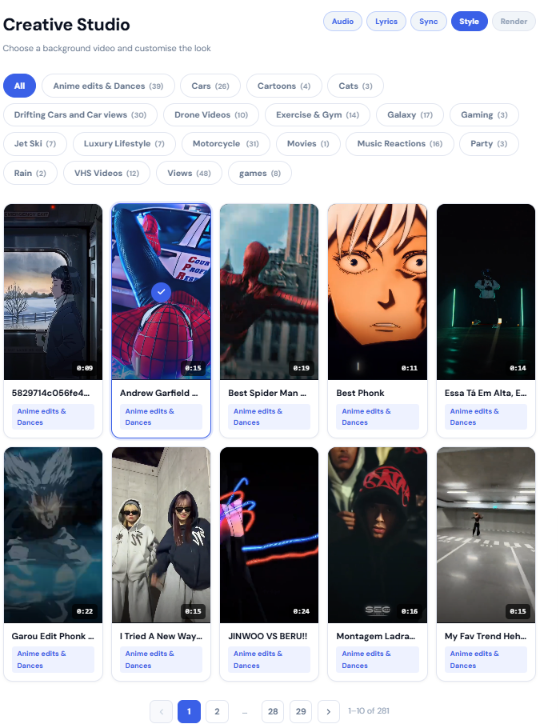Open the Sync step tab
This screenshot has height=728, width=558.
(428, 21)
